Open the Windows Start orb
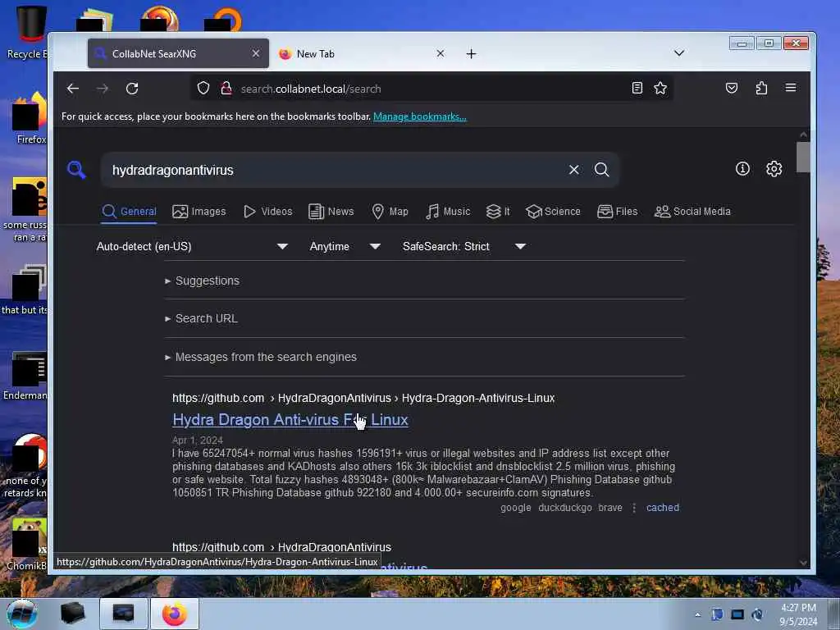 (x=22, y=614)
